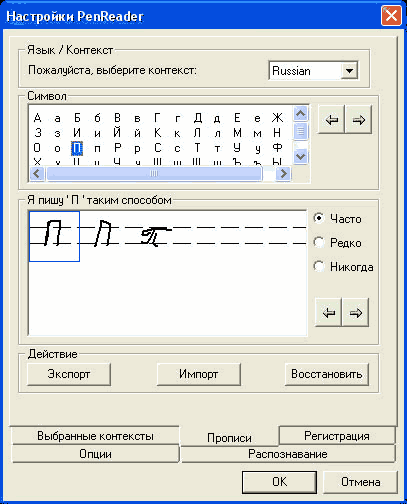
Task: Click previous handwriting variant arrow below Никогда
Action: (x=329, y=313)
